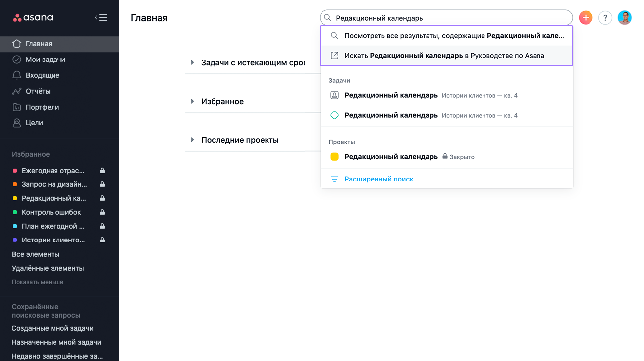Click the chart icon next to Отчёты
Screen dimensions: 644x361
point(17,91)
